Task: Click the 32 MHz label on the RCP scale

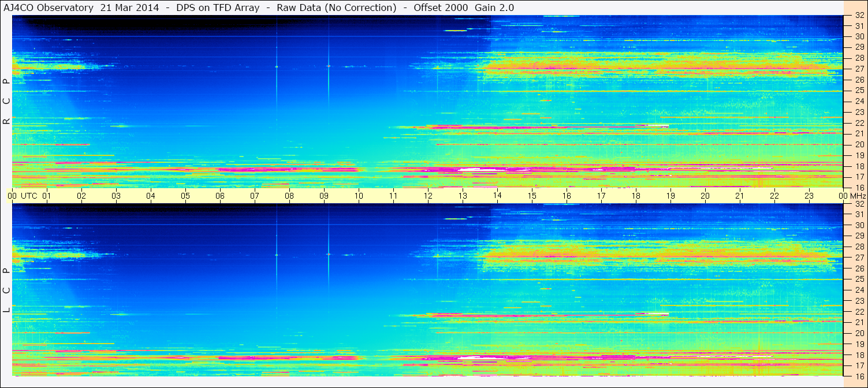Action: click(x=859, y=16)
